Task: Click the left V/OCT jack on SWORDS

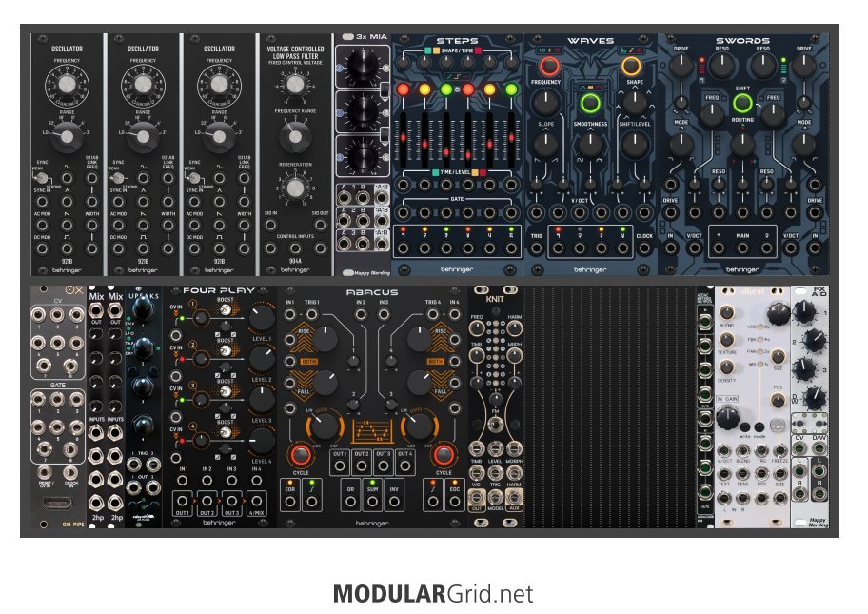Action: (x=694, y=248)
